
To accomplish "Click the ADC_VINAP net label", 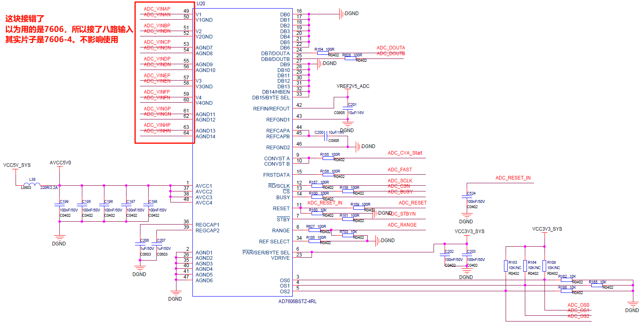I will pyautogui.click(x=157, y=9).
